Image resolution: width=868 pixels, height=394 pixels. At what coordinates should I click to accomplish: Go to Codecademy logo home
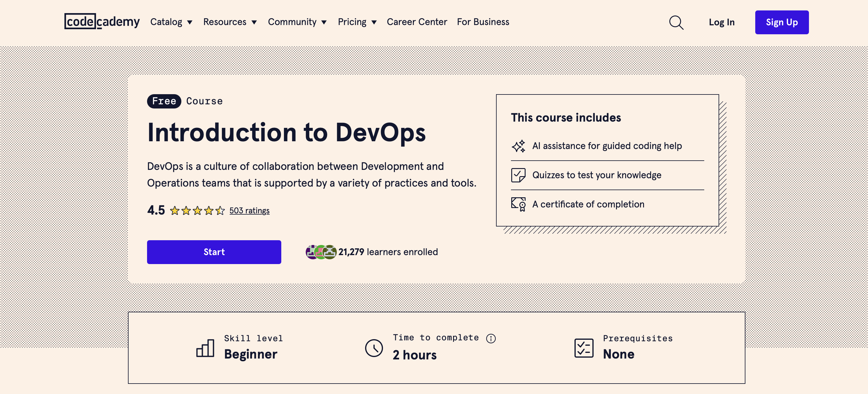pyautogui.click(x=102, y=21)
